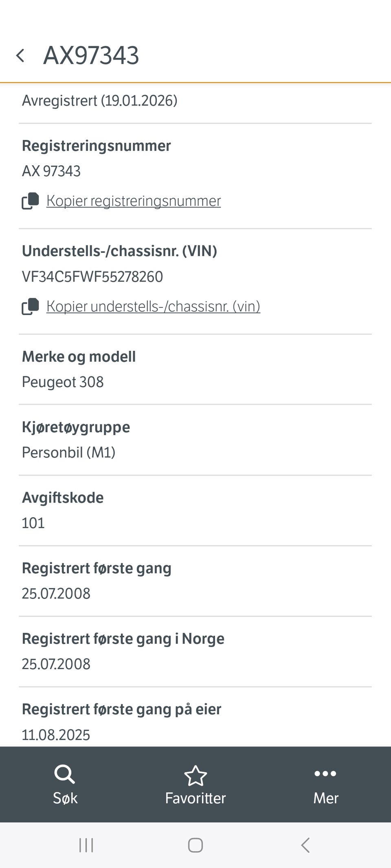
Task: Click Kopier understells-/chassisnr. (vin) link
Action: 153,306
